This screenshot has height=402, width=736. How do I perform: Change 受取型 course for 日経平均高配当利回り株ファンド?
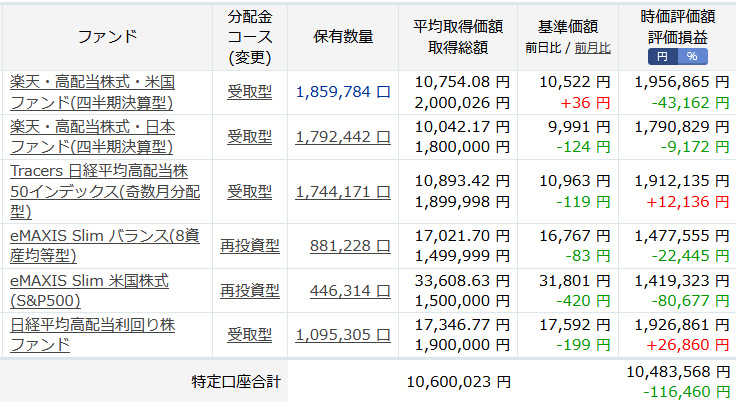[x=250, y=335]
